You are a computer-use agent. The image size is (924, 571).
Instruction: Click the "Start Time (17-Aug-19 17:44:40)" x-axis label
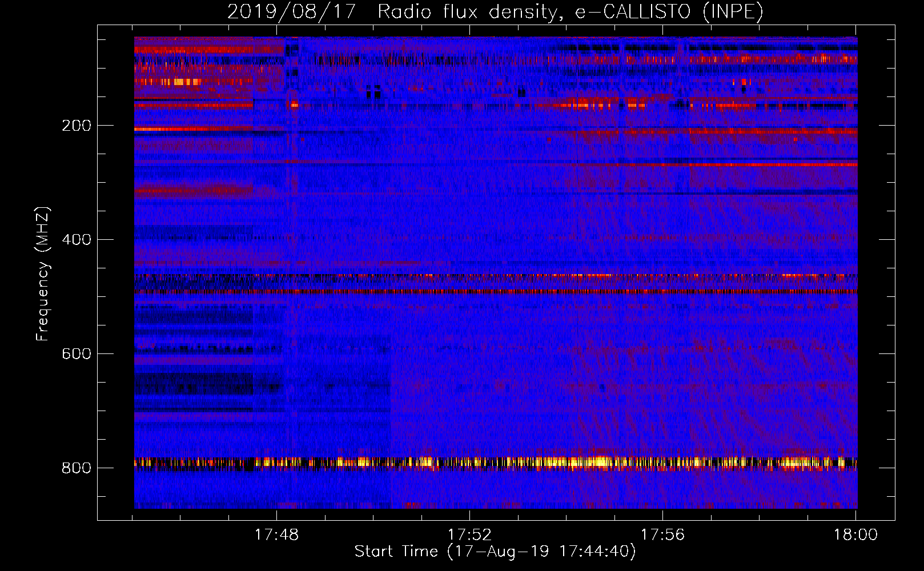click(495, 552)
